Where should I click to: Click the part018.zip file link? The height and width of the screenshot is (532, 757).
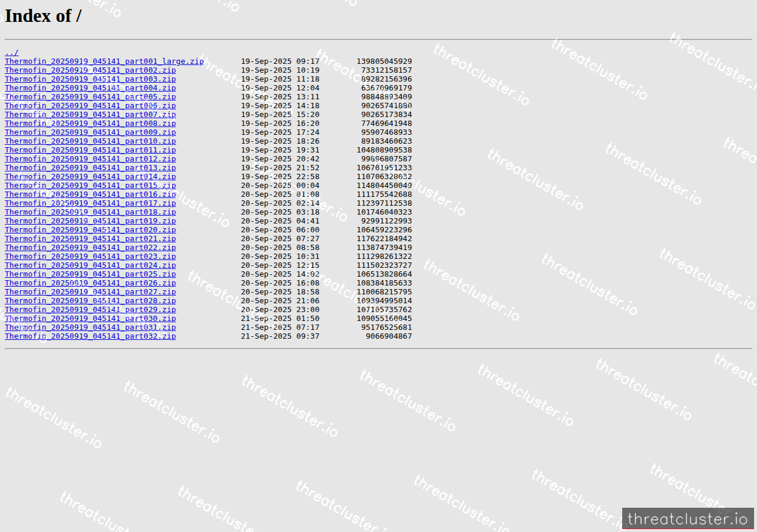tap(90, 212)
